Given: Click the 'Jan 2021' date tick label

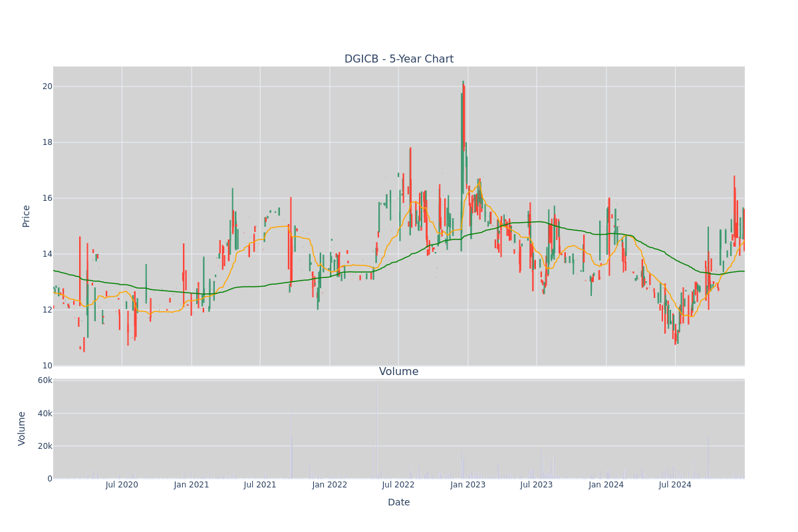Looking at the screenshot, I should click(192, 485).
